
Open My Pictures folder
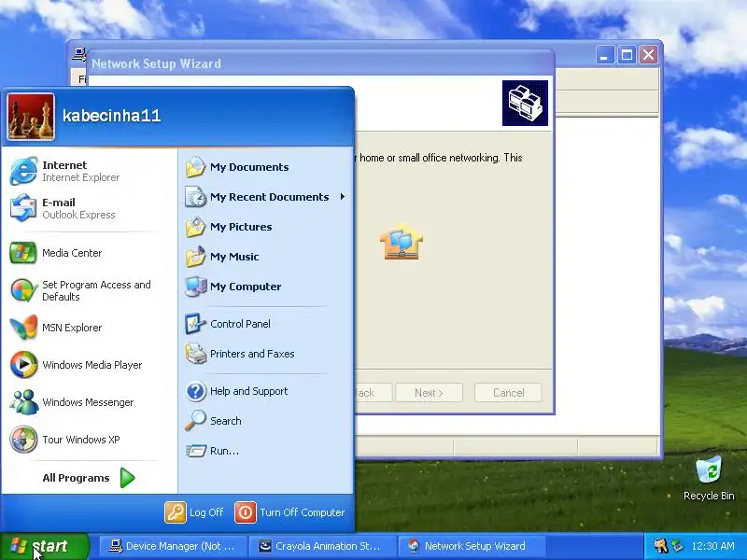coord(266,227)
